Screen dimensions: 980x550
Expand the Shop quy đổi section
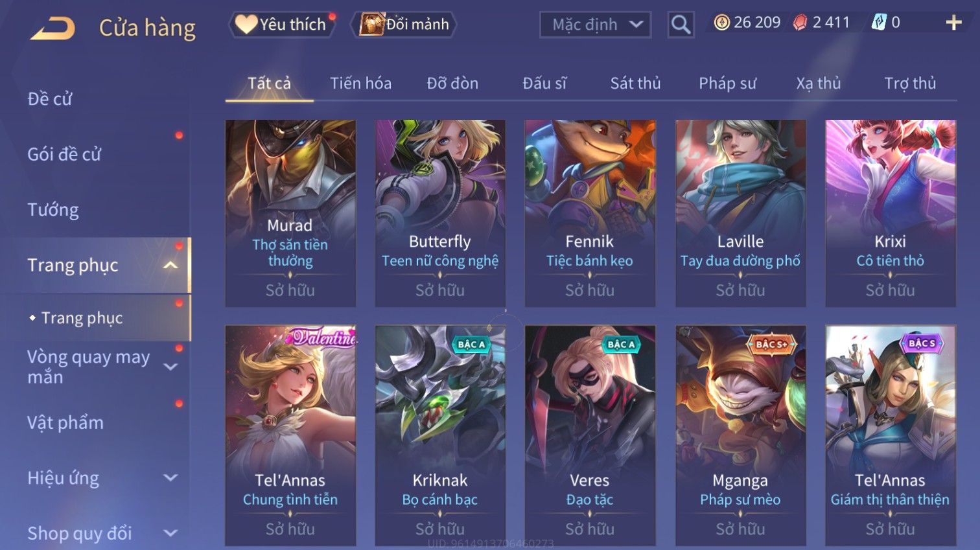coord(170,533)
